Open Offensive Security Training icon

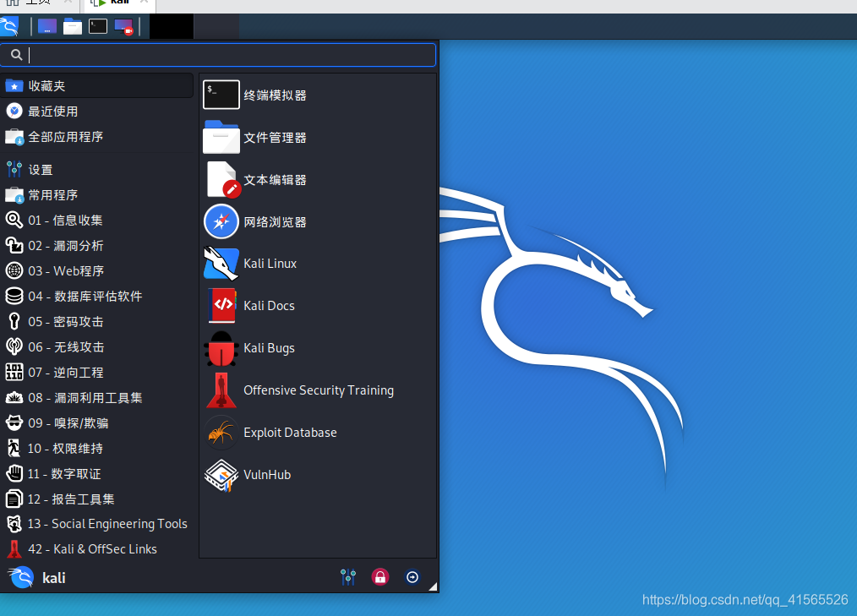tap(221, 390)
